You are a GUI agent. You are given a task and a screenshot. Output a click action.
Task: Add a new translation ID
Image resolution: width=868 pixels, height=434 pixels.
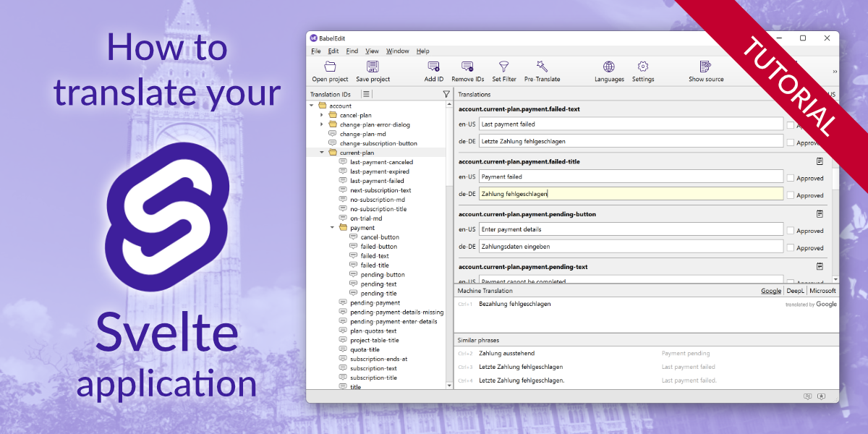coord(434,71)
